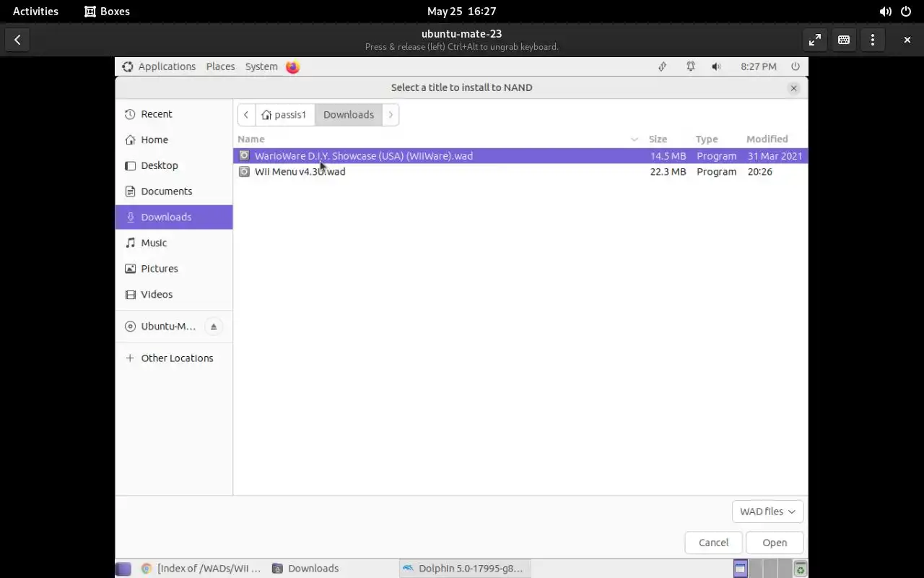Open the Boxes three-dot menu

click(873, 40)
